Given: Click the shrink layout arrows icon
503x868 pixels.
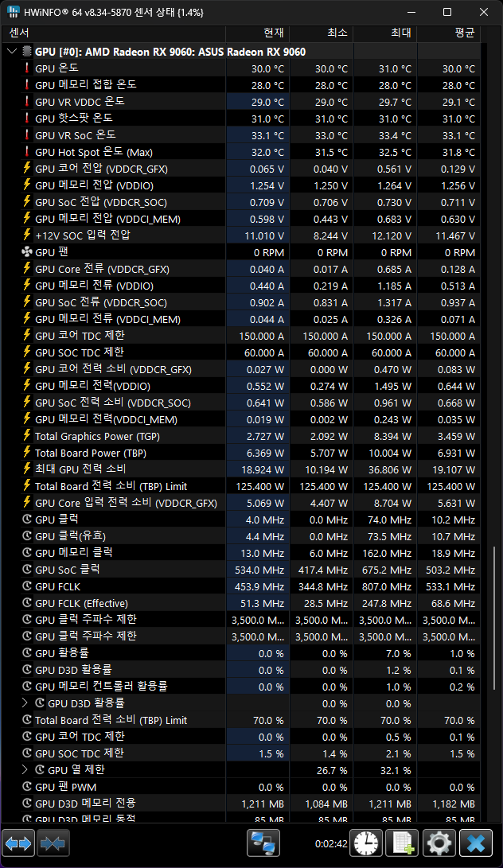Looking at the screenshot, I should [x=53, y=843].
